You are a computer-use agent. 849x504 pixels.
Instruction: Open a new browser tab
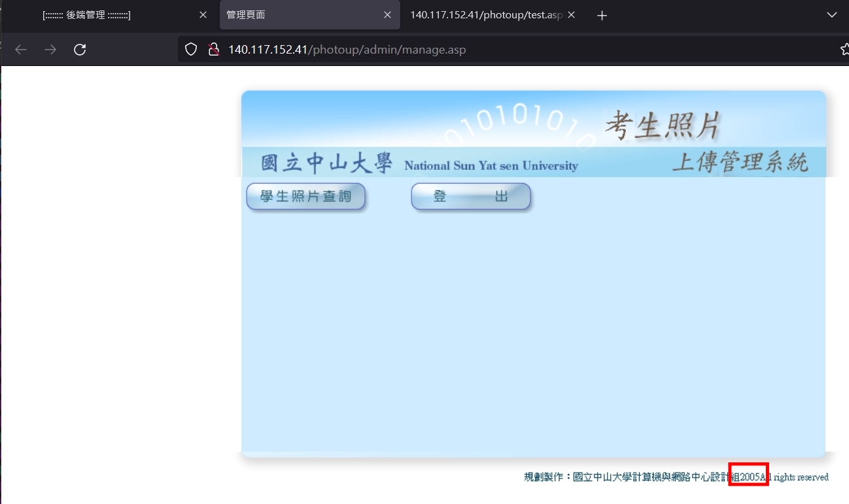click(x=602, y=16)
